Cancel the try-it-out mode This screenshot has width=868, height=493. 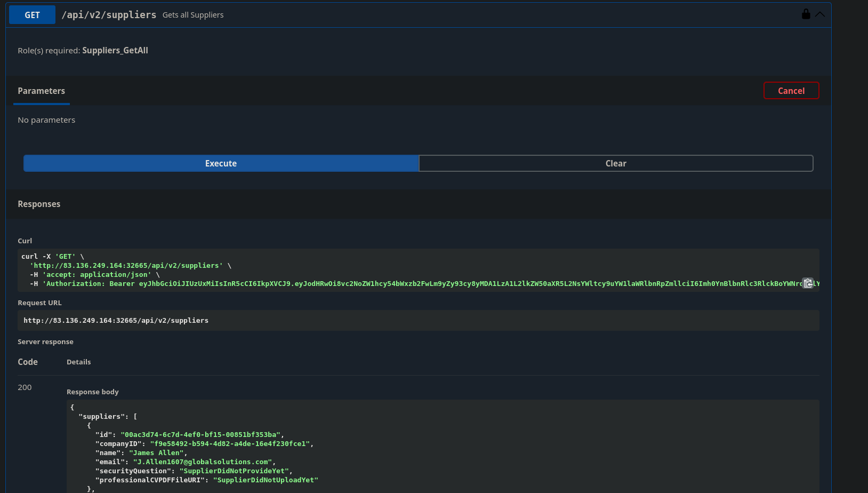click(x=791, y=91)
